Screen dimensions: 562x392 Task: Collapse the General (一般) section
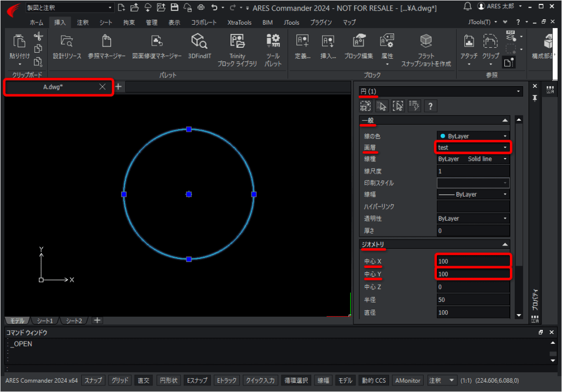(505, 120)
